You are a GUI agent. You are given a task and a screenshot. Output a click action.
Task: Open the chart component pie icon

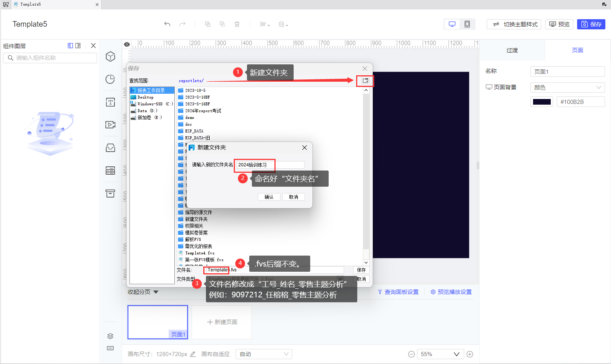click(110, 79)
